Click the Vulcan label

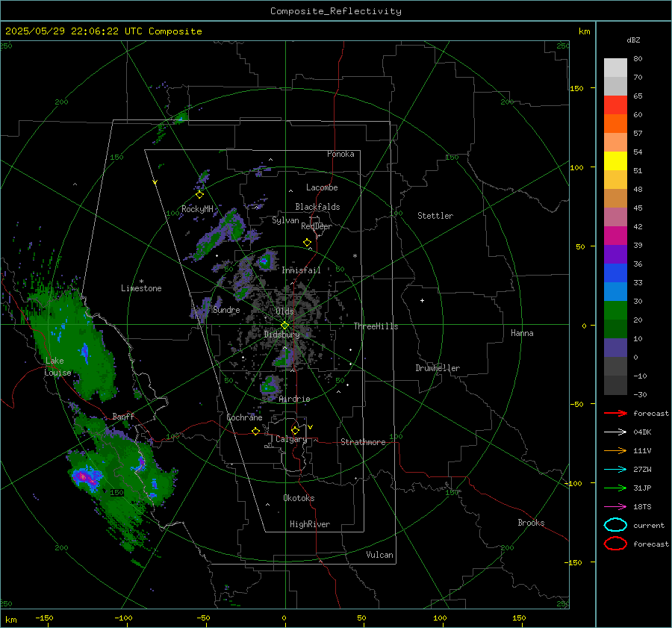pyautogui.click(x=380, y=555)
